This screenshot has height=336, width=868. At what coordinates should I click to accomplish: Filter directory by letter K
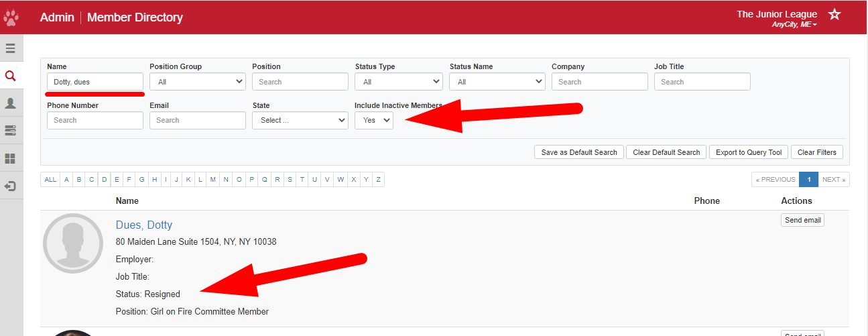point(188,179)
